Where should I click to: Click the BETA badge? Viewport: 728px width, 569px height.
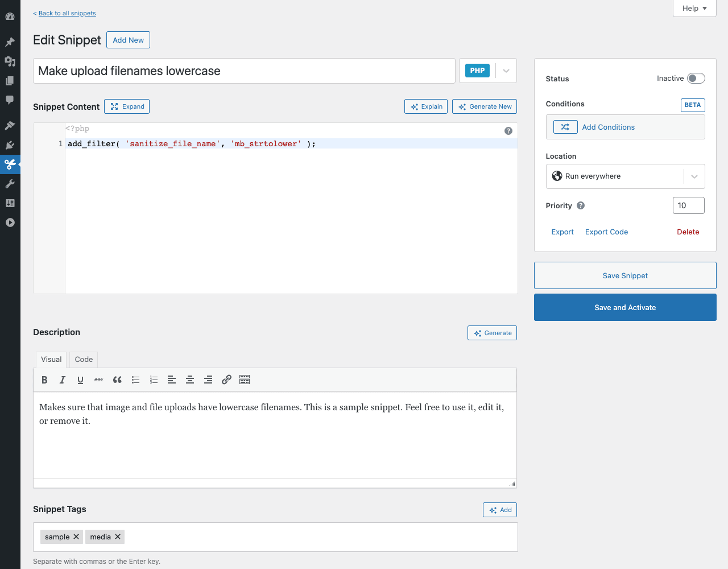[693, 105]
